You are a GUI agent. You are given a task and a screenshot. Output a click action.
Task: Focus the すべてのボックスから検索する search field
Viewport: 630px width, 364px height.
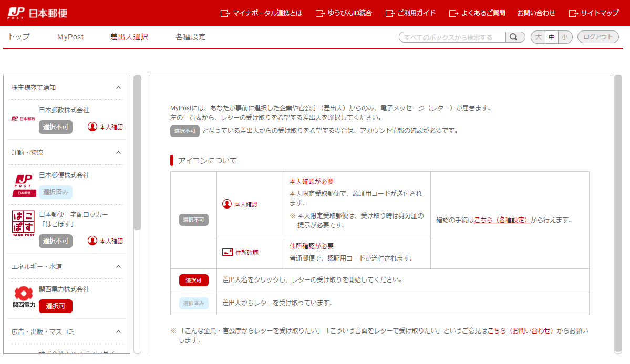pos(452,37)
